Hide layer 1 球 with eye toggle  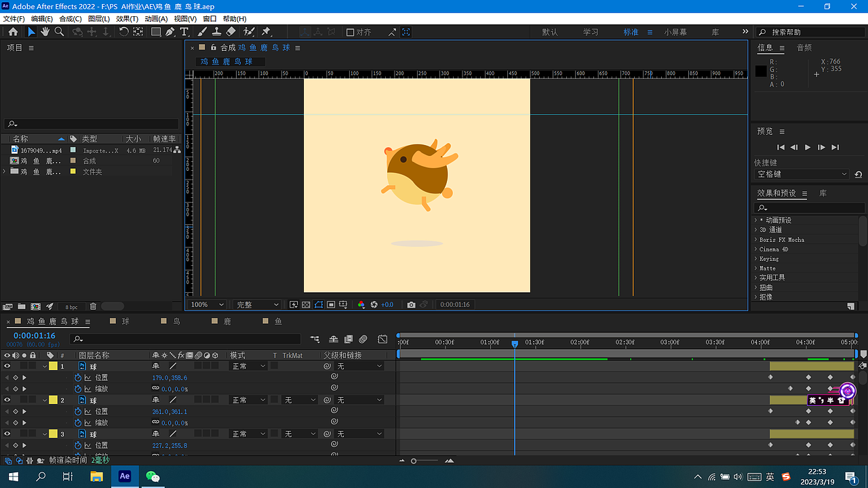click(x=7, y=366)
